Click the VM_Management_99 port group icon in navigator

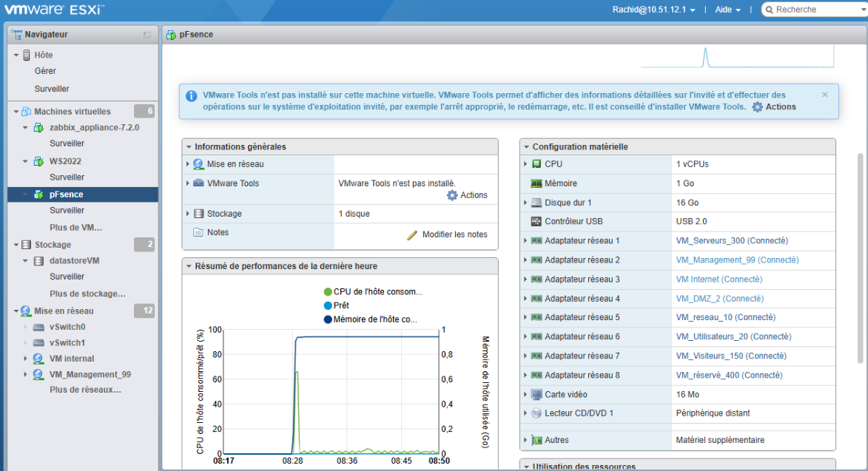(x=38, y=375)
